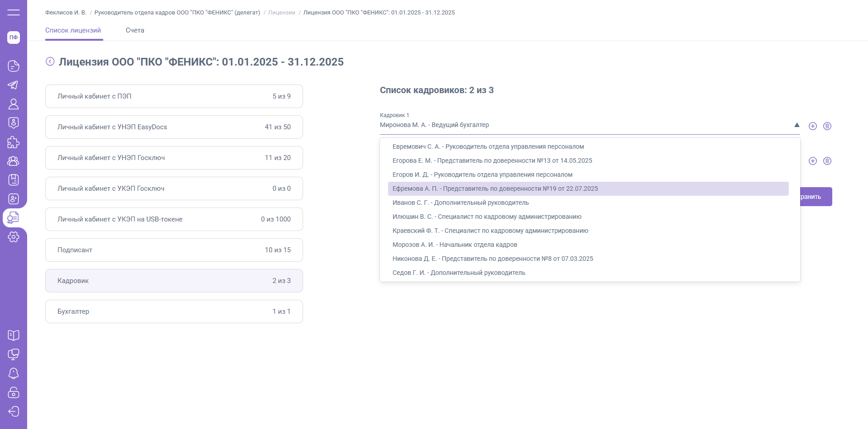Click the paper plane icon in sidebar
Screen dimensions: 868x429
point(14,85)
